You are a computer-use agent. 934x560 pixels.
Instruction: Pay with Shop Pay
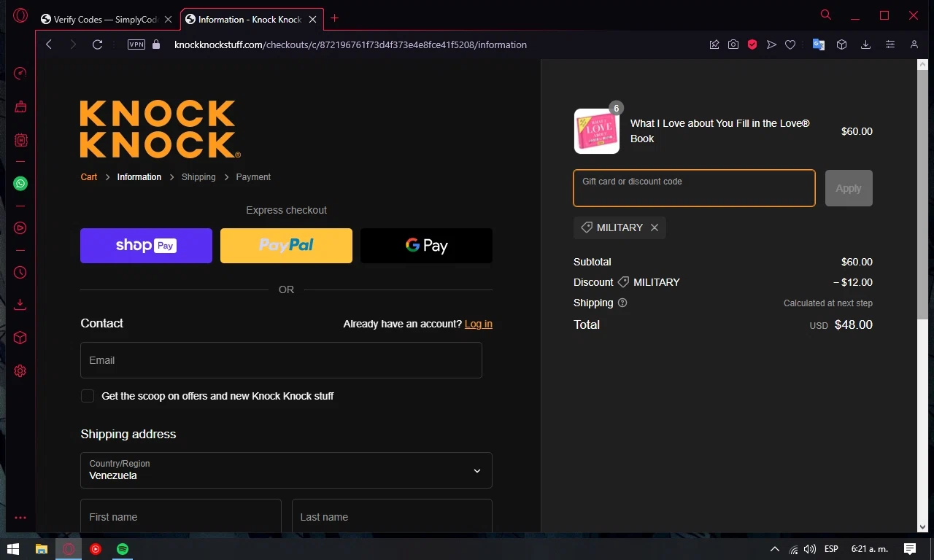[x=146, y=246]
